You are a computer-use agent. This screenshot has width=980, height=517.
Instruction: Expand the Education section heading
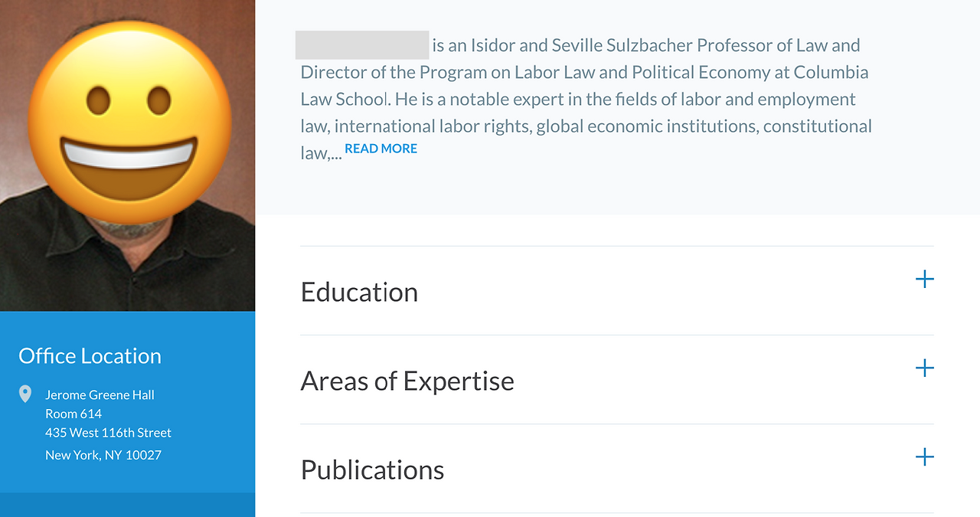pos(359,292)
